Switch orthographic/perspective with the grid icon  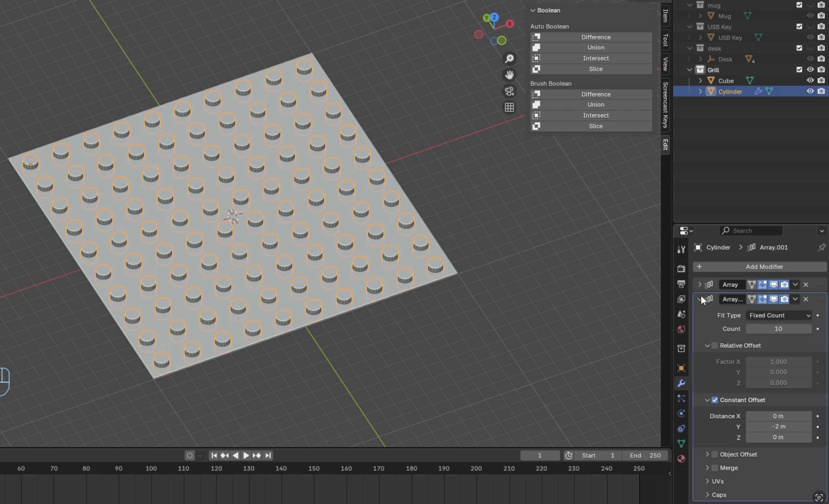click(x=509, y=108)
